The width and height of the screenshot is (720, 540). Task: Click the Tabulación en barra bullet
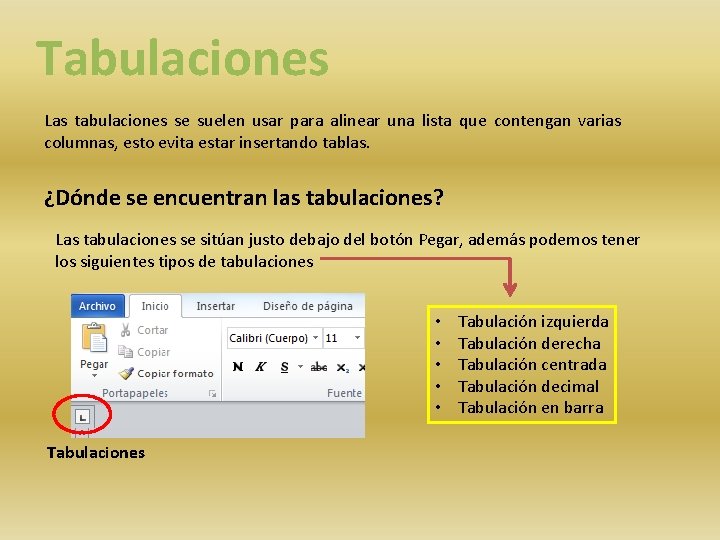pyautogui.click(x=531, y=408)
